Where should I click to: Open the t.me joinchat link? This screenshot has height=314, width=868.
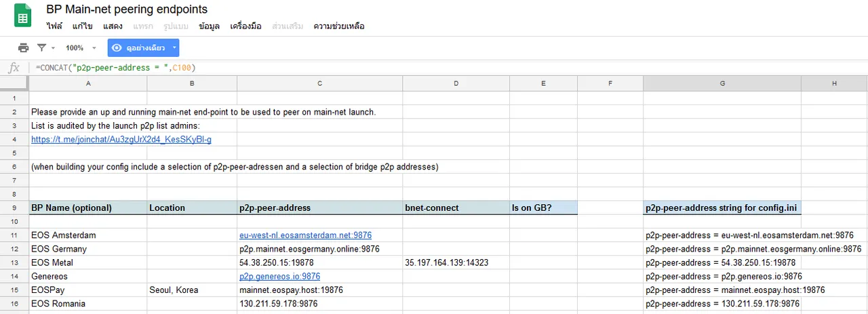tap(121, 139)
